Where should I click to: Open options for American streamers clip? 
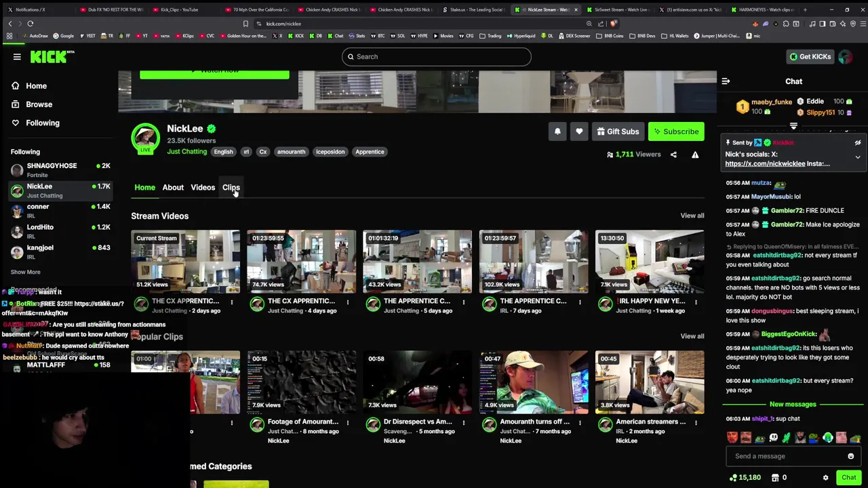click(696, 423)
